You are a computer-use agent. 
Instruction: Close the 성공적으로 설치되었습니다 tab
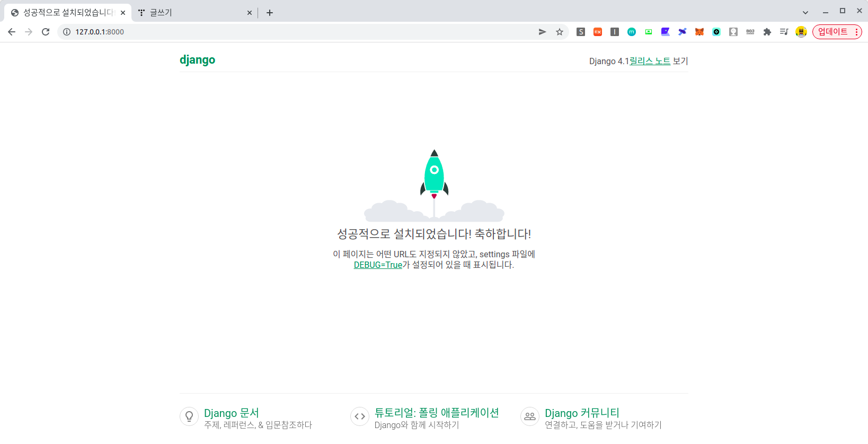click(x=123, y=13)
